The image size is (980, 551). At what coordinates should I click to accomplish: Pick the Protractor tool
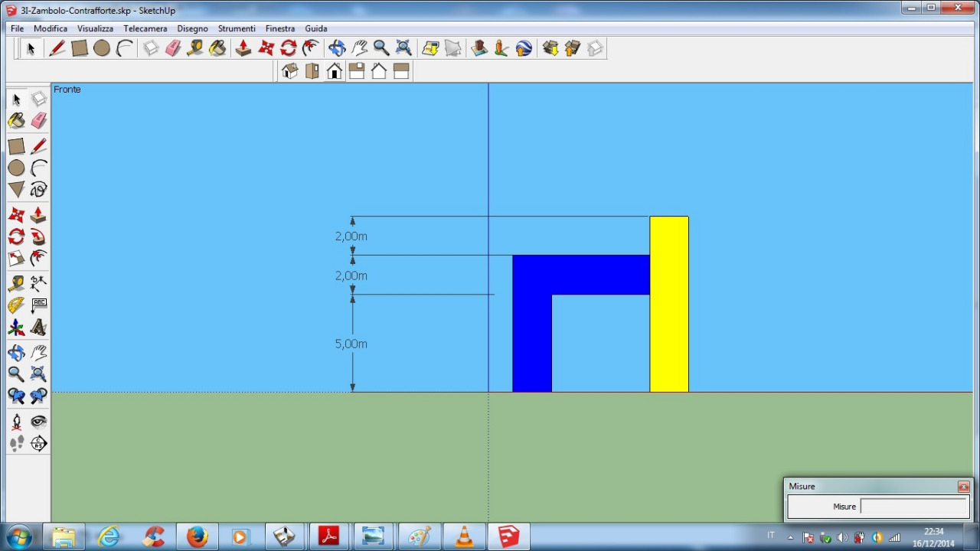(x=16, y=306)
